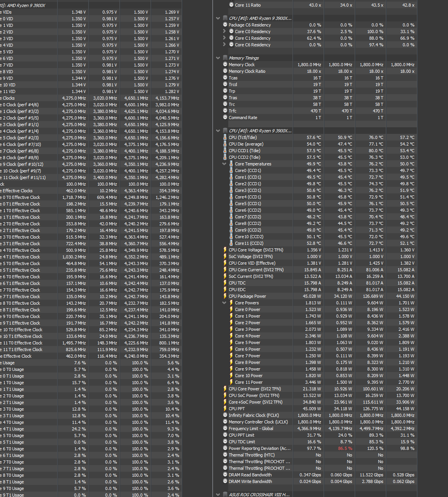The height and width of the screenshot is (497, 448).
Task: Select the 4 T1 Usage row
Action: coord(91,429)
